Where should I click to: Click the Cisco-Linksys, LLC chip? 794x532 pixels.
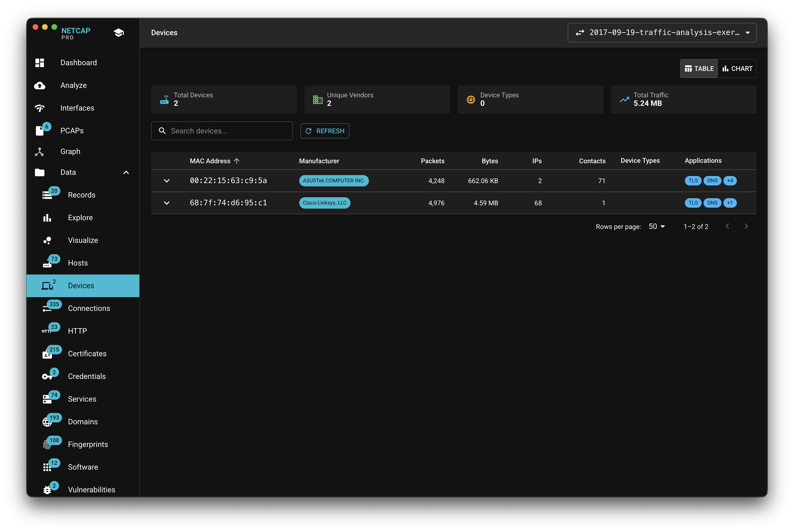click(324, 203)
